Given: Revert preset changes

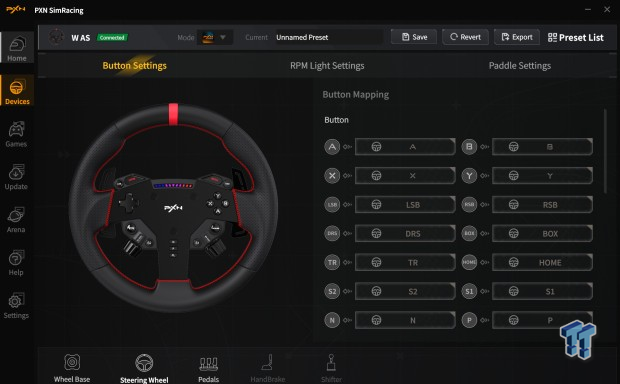Looking at the screenshot, I should pyautogui.click(x=465, y=37).
